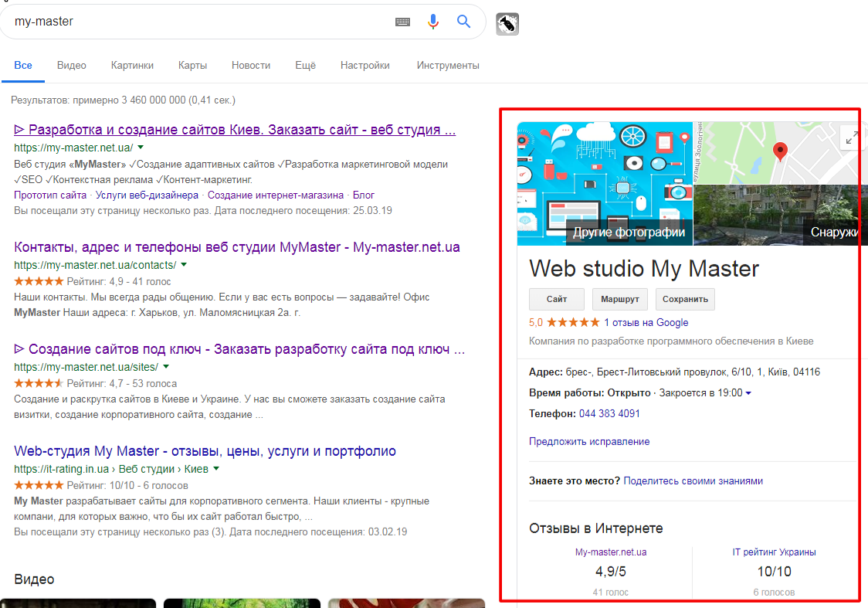Click the red location pin on the map
The image size is (868, 608).
click(x=780, y=151)
